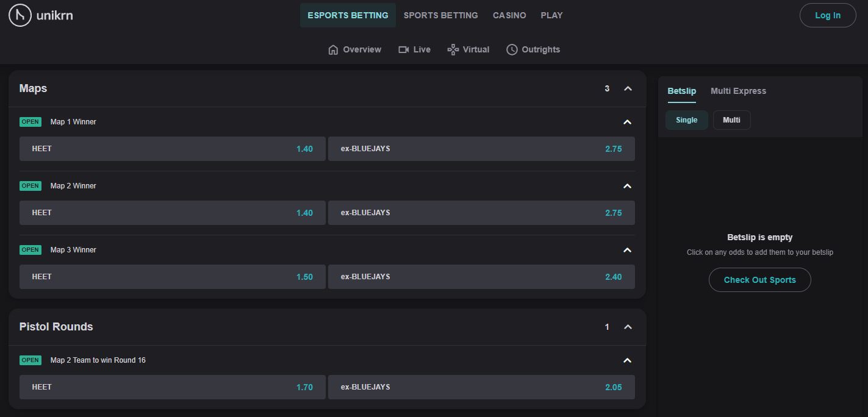This screenshot has width=868, height=417.
Task: Pick HEET at 1.50 for Map 3
Action: 173,277
